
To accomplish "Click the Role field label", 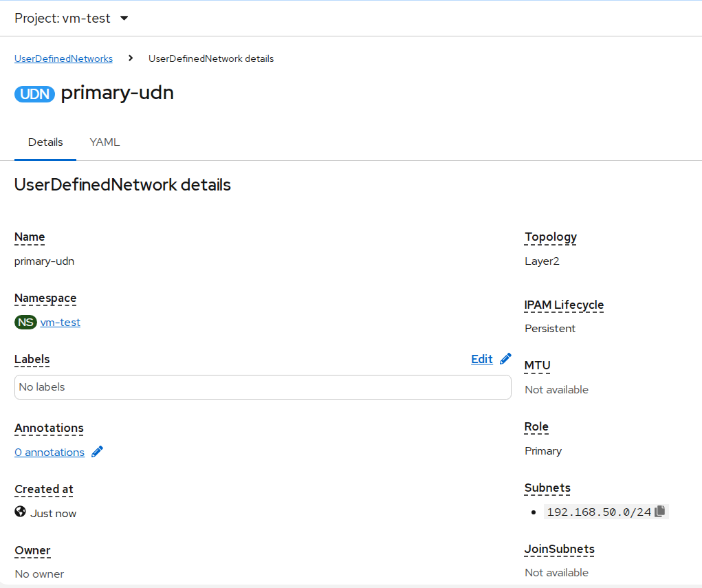I will tap(536, 426).
